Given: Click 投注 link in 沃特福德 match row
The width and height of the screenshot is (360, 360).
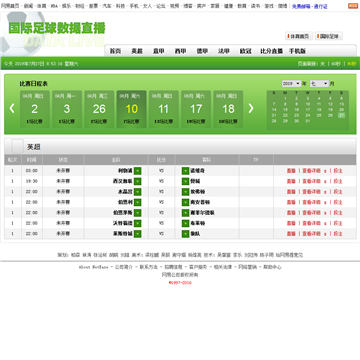Looking at the screenshot, I should pos(338,223).
